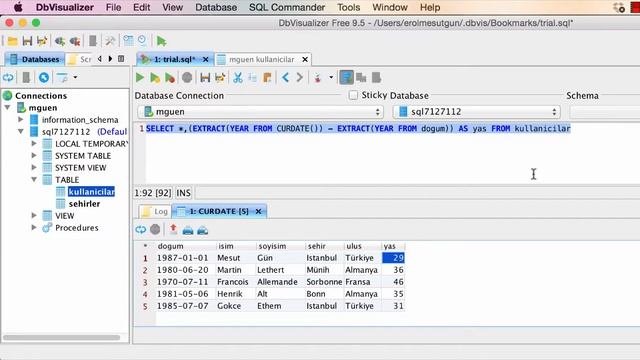Click the gray Stop icon in the result toolbar

click(x=155, y=229)
